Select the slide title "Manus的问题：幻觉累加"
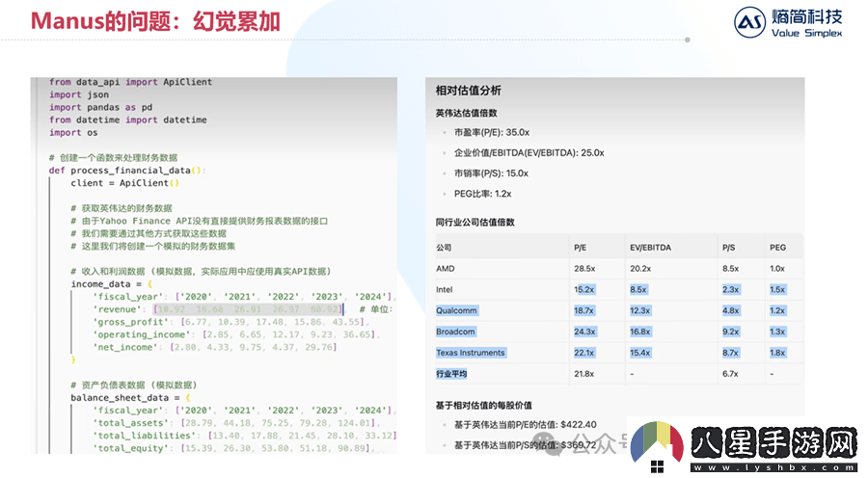Viewport: 868px width, 478px height. (155, 21)
